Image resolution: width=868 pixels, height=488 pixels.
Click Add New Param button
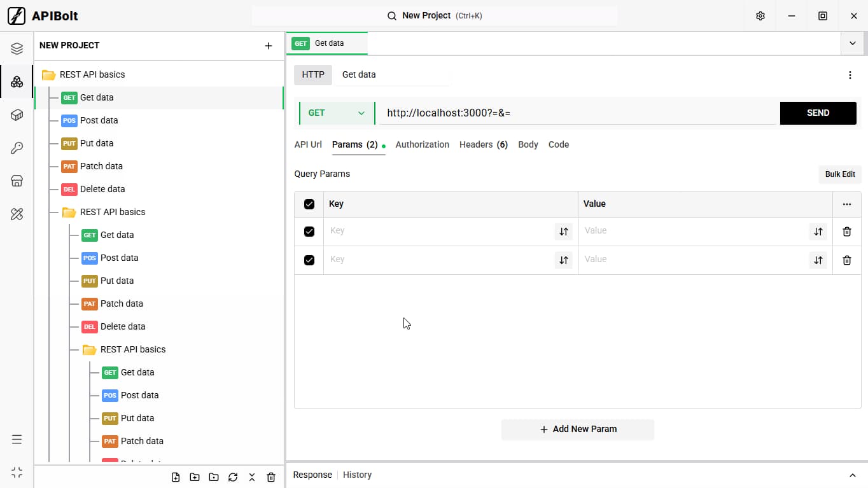pos(578,429)
